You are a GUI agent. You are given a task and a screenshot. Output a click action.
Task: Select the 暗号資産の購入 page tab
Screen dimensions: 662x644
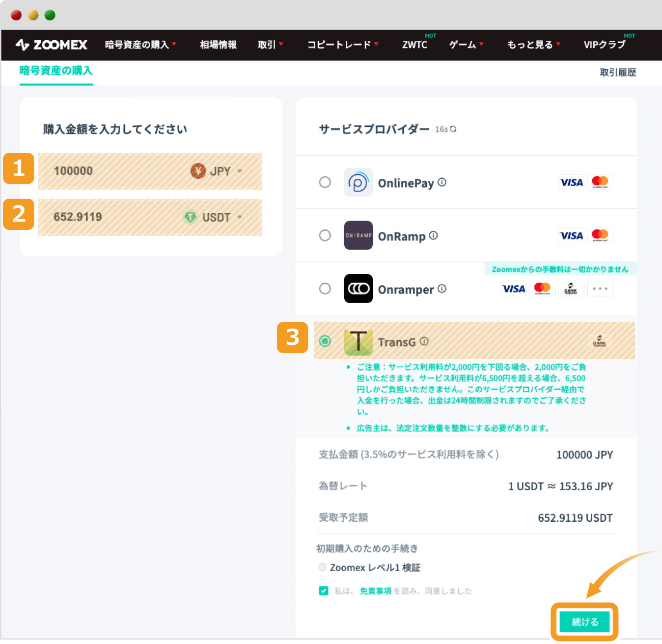pyautogui.click(x=56, y=71)
